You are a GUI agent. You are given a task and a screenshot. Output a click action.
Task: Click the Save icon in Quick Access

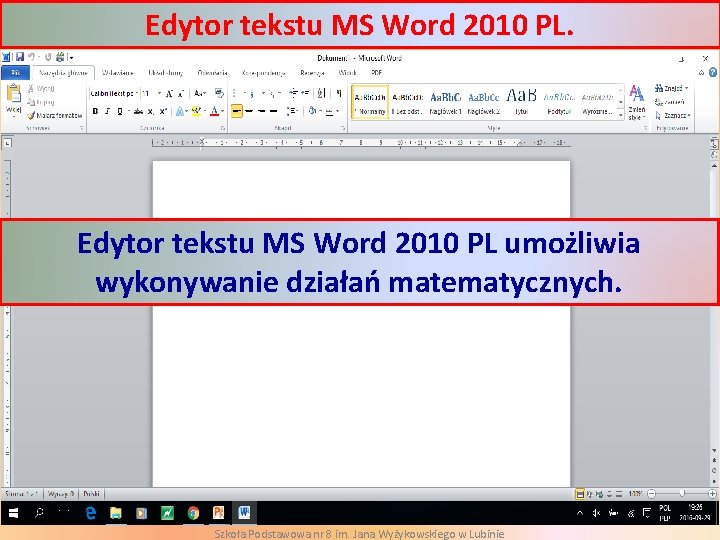pos(20,57)
